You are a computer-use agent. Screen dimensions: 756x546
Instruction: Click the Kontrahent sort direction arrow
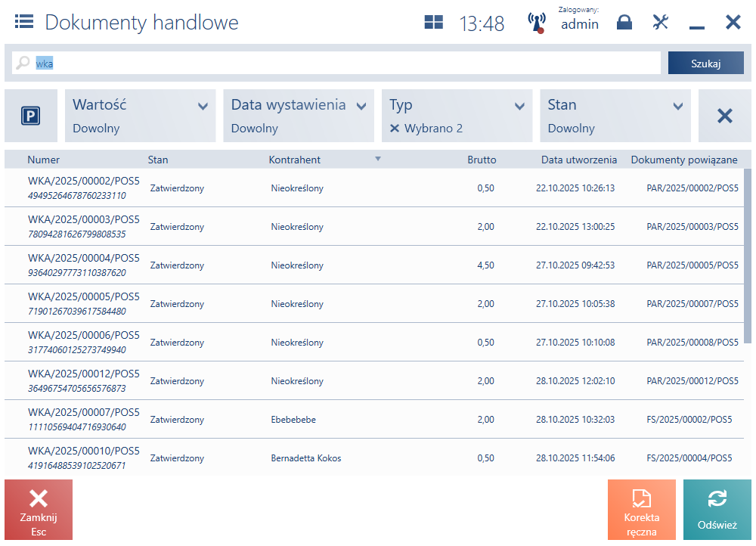pos(378,159)
